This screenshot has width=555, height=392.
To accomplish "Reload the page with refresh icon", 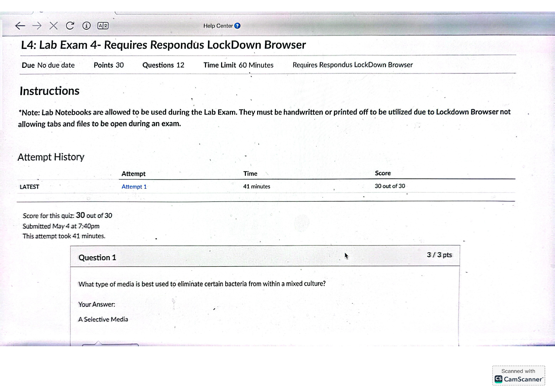I will (x=70, y=26).
